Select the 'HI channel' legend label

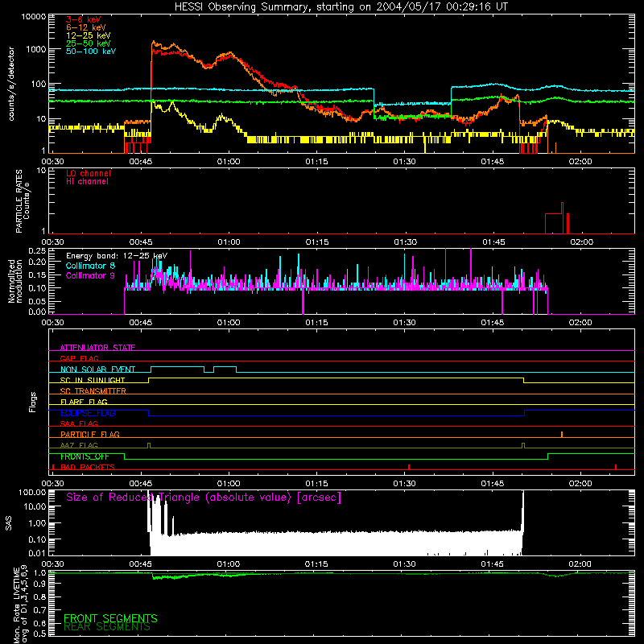(x=87, y=182)
